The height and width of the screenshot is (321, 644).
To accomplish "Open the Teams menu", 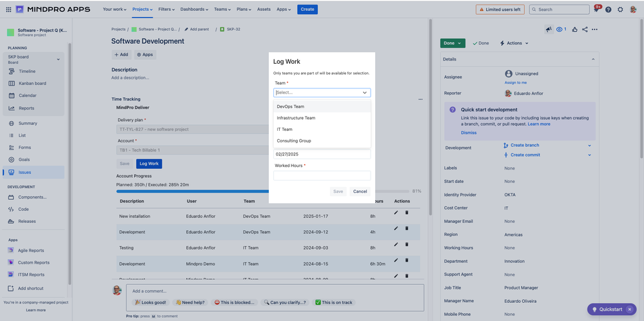I will (x=222, y=10).
